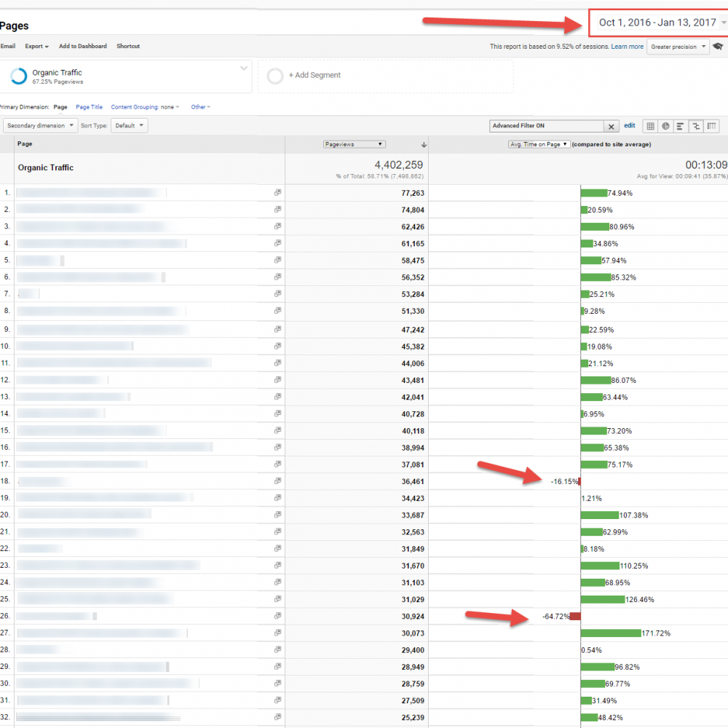Click the 171.72% green comparison bar
The height and width of the screenshot is (728, 728).
611,633
